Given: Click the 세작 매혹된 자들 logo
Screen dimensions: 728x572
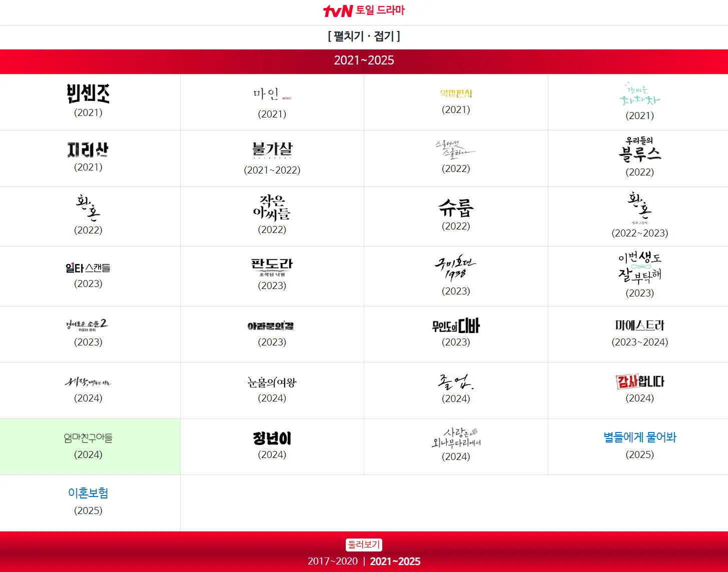Looking at the screenshot, I should click(x=88, y=382).
